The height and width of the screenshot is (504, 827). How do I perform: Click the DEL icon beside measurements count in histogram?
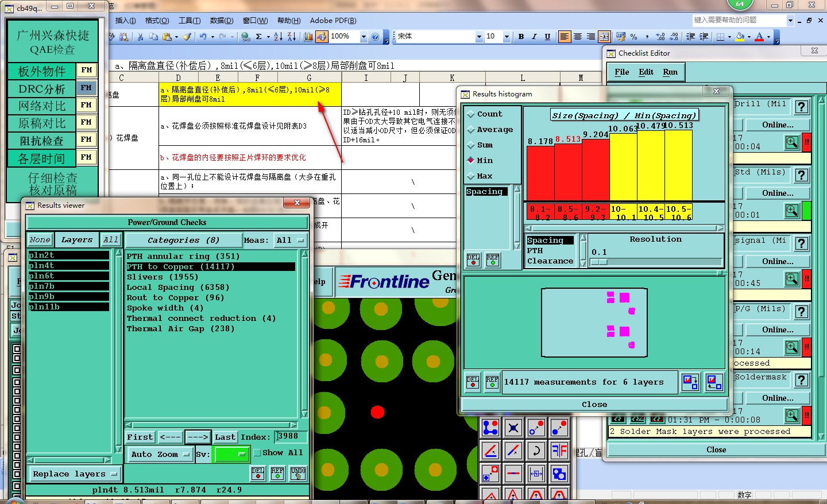tap(473, 382)
